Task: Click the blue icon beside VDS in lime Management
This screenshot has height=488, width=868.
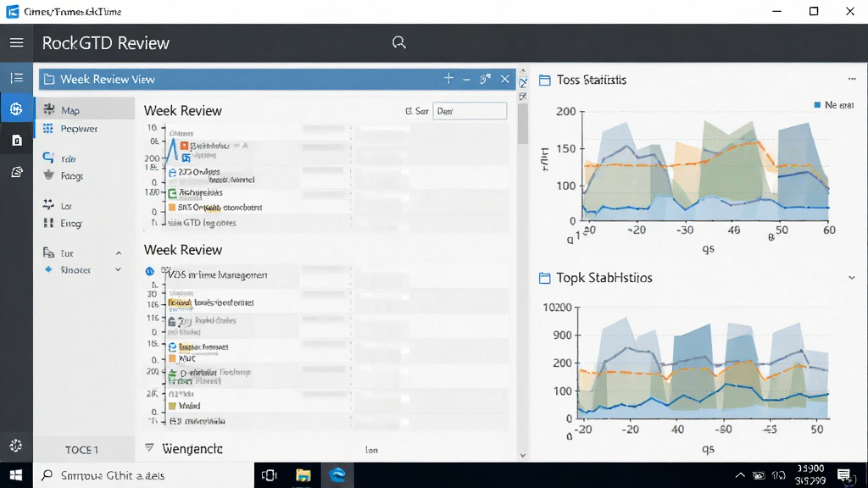Action: coord(149,271)
